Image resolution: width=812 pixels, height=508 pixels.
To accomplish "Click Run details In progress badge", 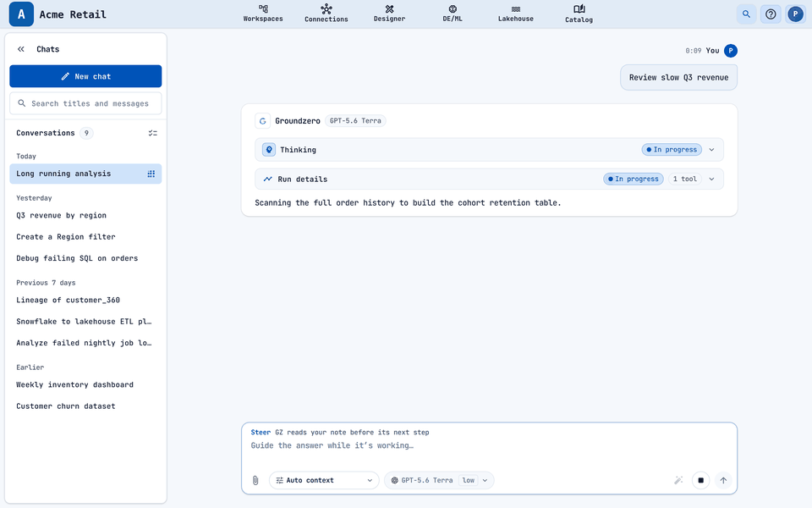I will click(x=634, y=179).
